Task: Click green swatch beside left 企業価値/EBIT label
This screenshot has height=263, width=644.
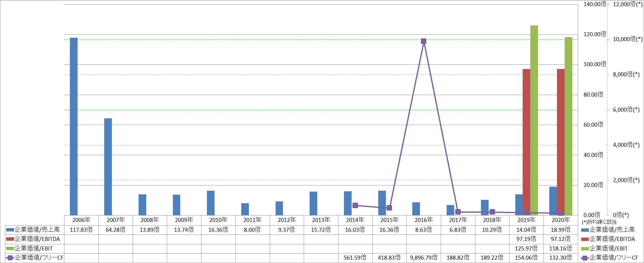Action: pos(10,248)
